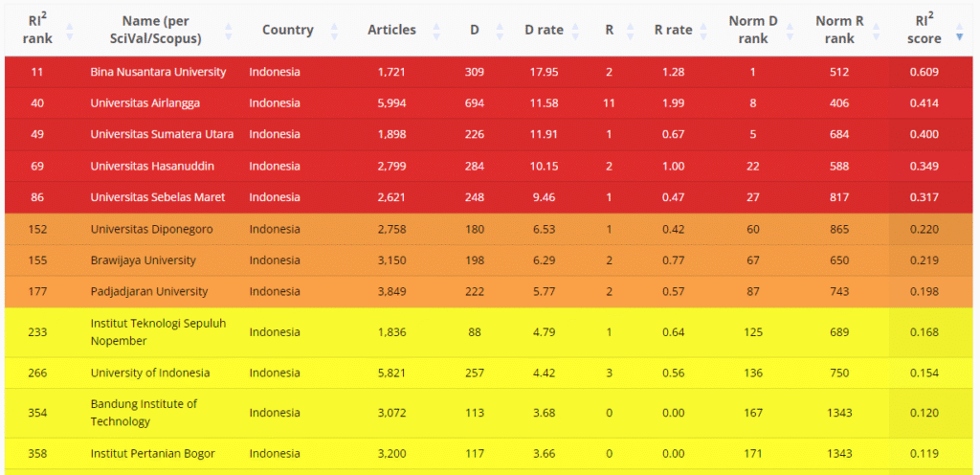This screenshot has height=475, width=980.
Task: Click the R rate header label
Action: (673, 30)
